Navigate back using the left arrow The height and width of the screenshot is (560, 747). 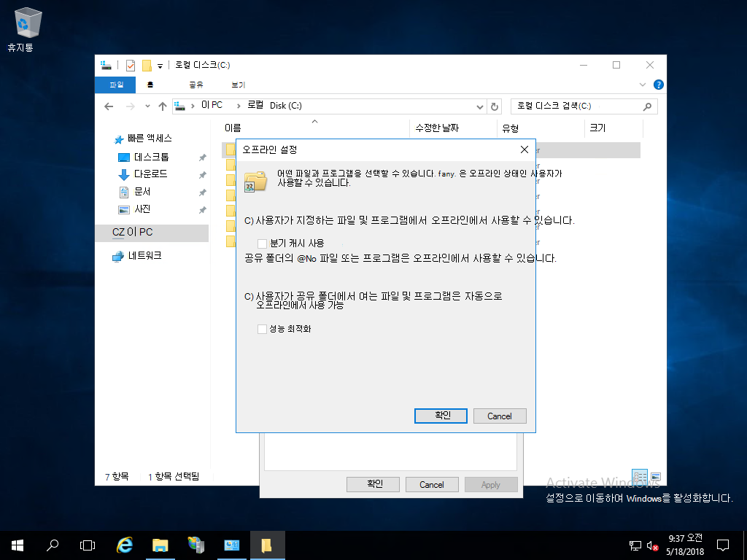click(x=108, y=106)
